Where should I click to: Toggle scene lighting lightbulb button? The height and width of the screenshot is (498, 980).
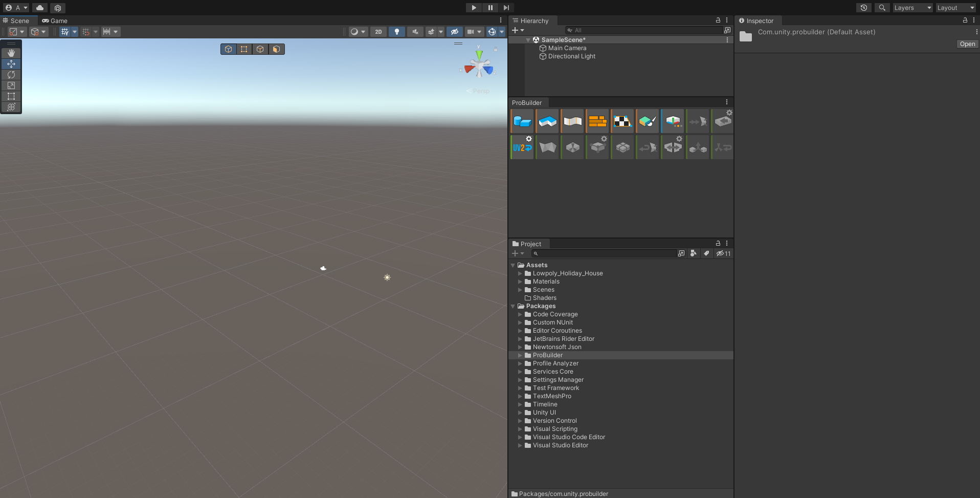[396, 32]
